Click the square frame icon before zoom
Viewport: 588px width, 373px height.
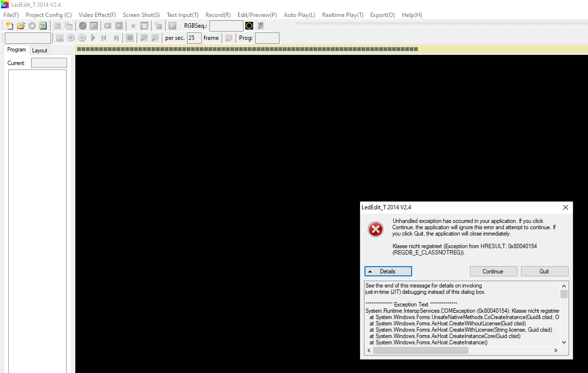[130, 38]
